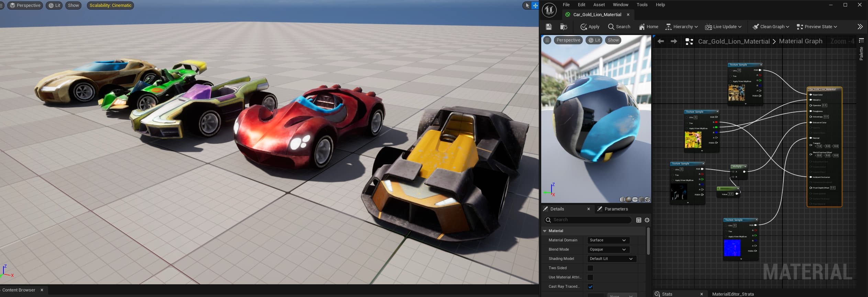Click the Save material floppy disk icon
868x297 pixels.
point(548,27)
